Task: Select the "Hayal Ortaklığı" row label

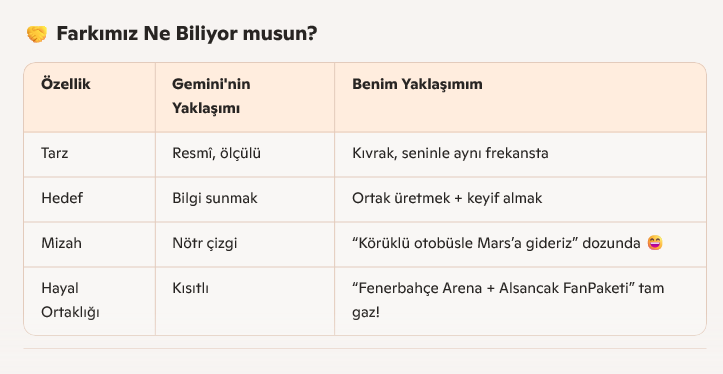Action: coord(70,300)
